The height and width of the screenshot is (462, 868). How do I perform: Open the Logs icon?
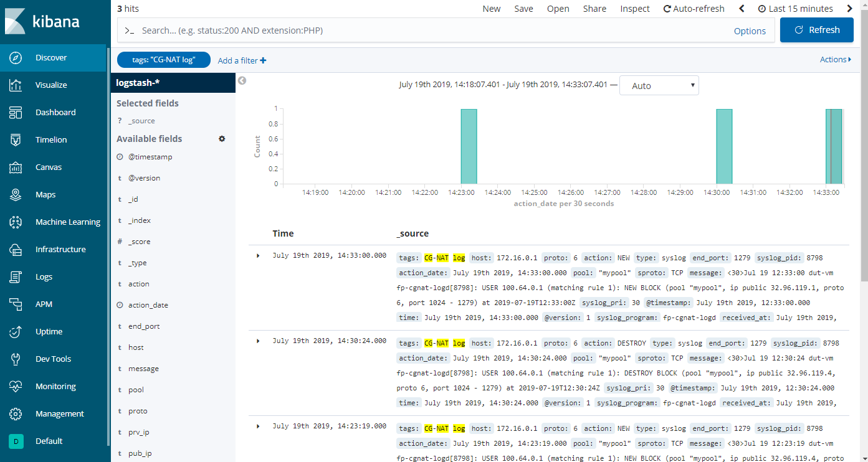click(x=16, y=276)
